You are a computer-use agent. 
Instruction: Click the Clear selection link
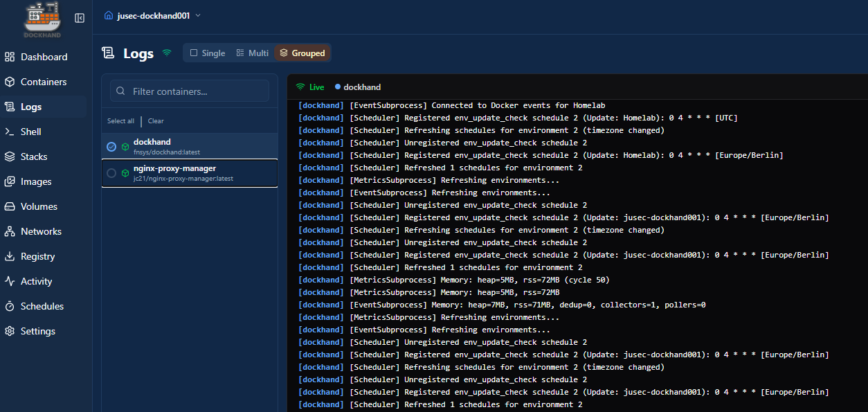pyautogui.click(x=156, y=121)
